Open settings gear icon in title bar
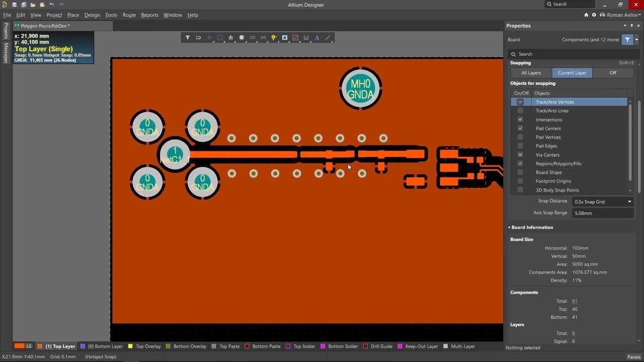Viewport: 644px width, 362px height. (x=594, y=15)
